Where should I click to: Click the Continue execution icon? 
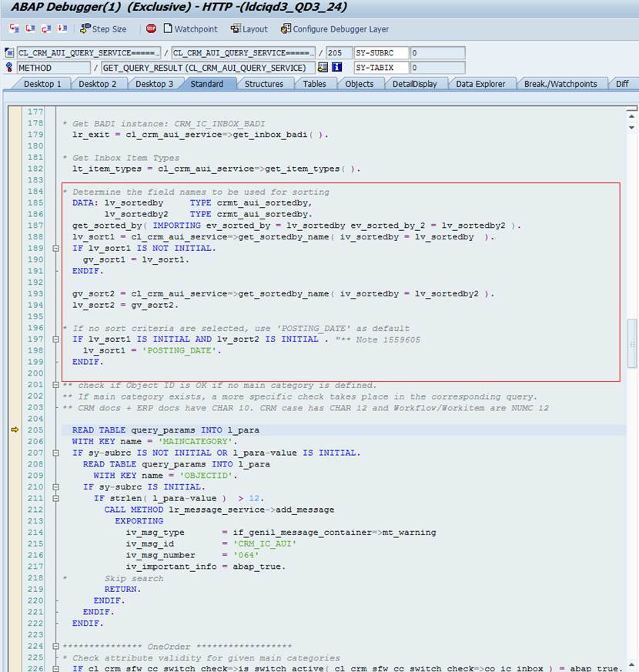click(x=62, y=28)
